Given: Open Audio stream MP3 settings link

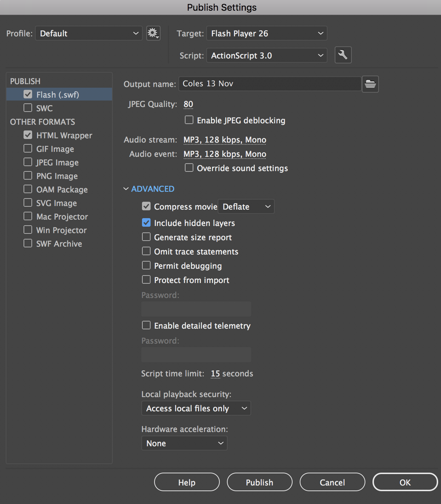Looking at the screenshot, I should (x=225, y=140).
